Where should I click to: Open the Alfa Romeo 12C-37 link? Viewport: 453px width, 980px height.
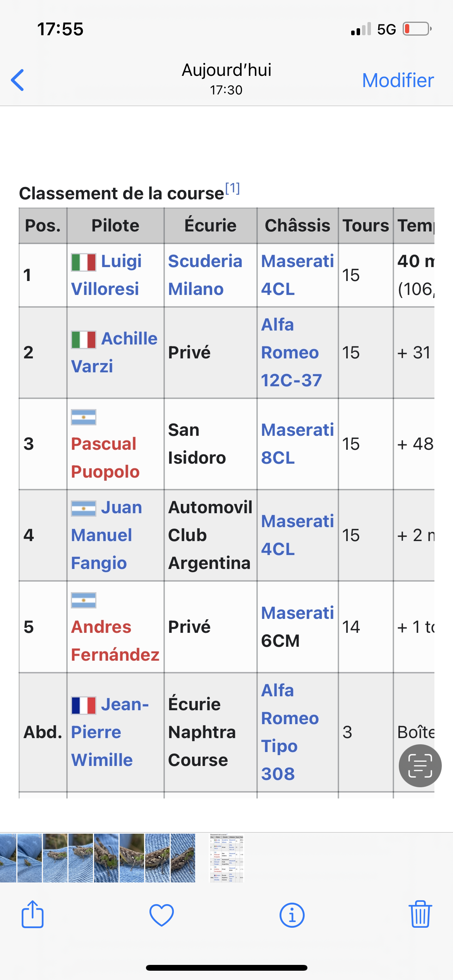click(x=291, y=353)
